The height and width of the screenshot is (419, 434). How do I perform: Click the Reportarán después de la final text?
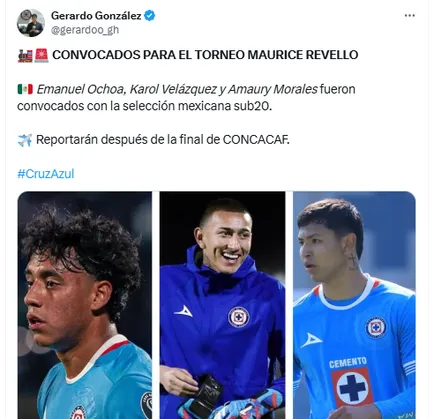(163, 140)
